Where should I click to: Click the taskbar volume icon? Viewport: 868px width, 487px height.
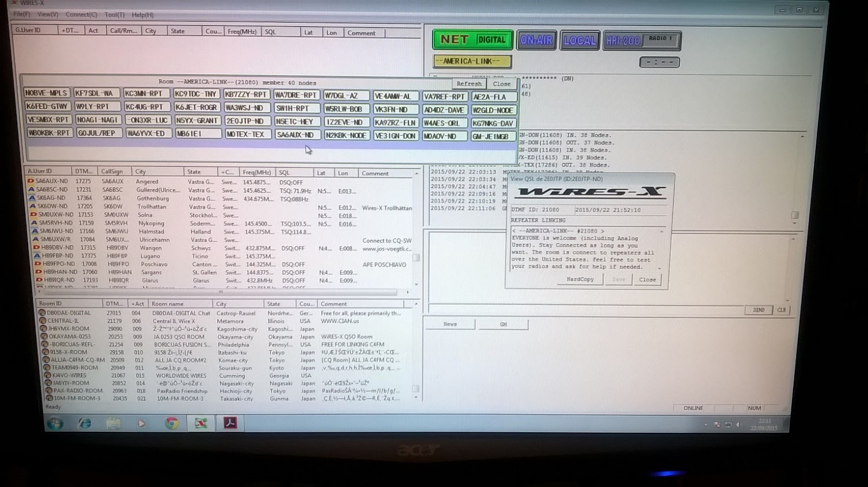[x=738, y=425]
